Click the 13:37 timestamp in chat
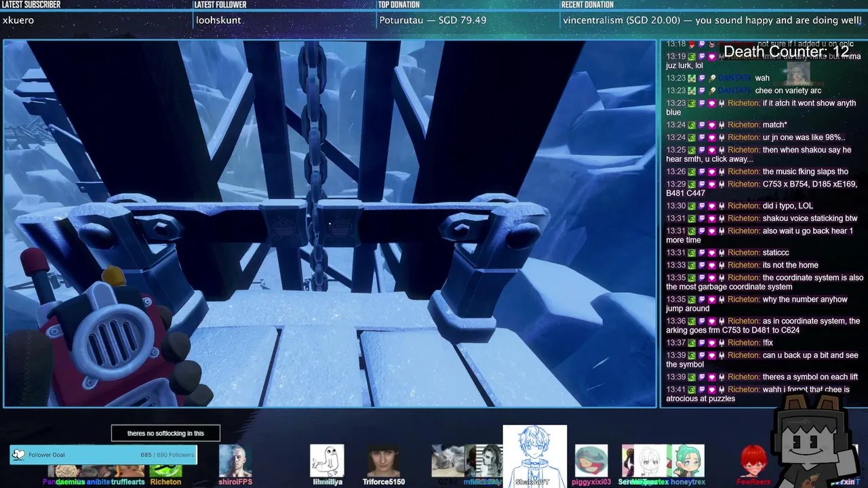Viewport: 868px width, 488px height. click(675, 343)
